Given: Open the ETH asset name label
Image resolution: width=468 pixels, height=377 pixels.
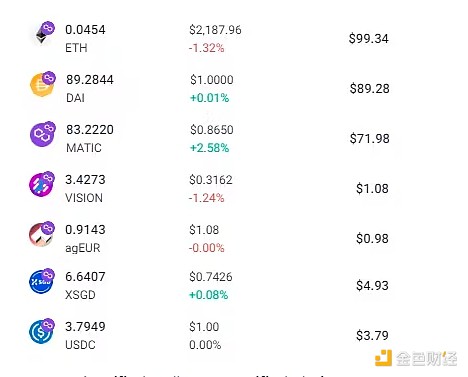Looking at the screenshot, I should [x=76, y=48].
